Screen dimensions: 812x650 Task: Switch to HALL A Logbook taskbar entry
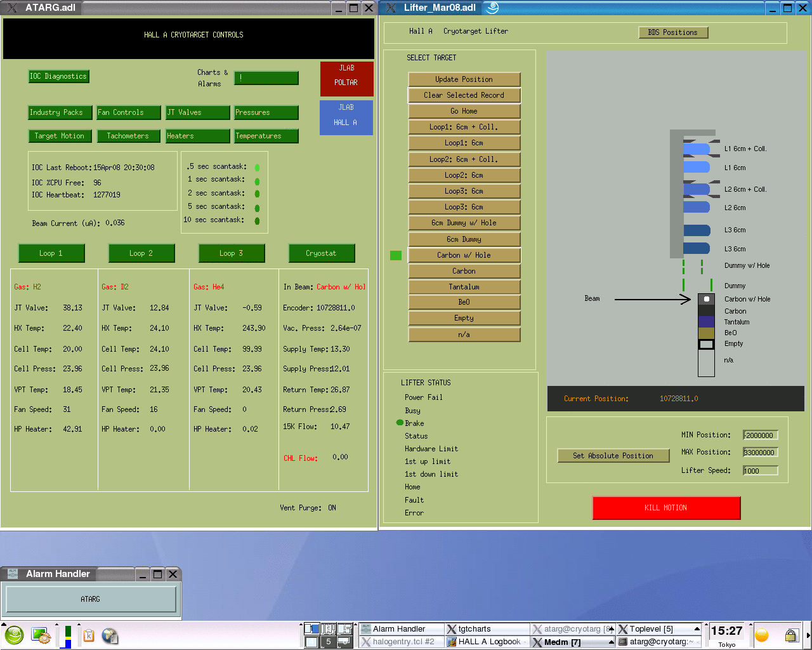click(487, 642)
